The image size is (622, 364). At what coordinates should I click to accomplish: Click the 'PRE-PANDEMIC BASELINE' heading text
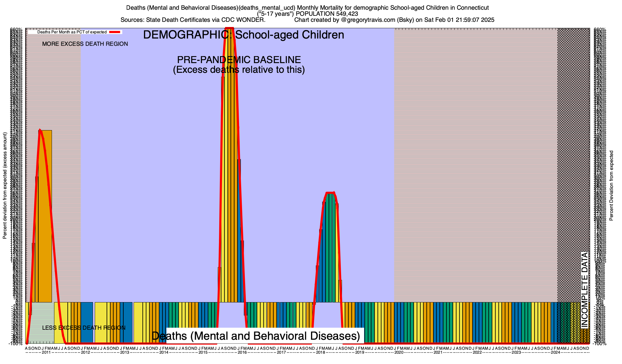pyautogui.click(x=239, y=60)
